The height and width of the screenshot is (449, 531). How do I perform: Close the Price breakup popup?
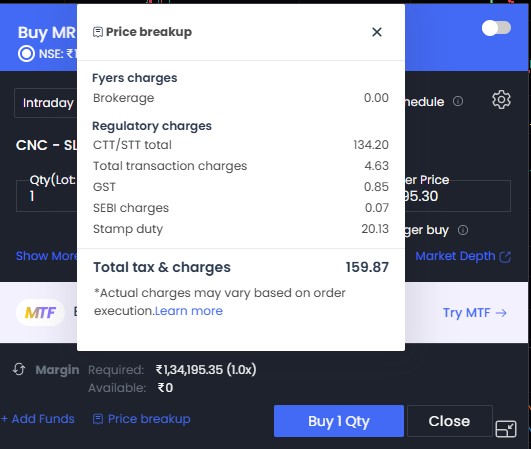(377, 32)
